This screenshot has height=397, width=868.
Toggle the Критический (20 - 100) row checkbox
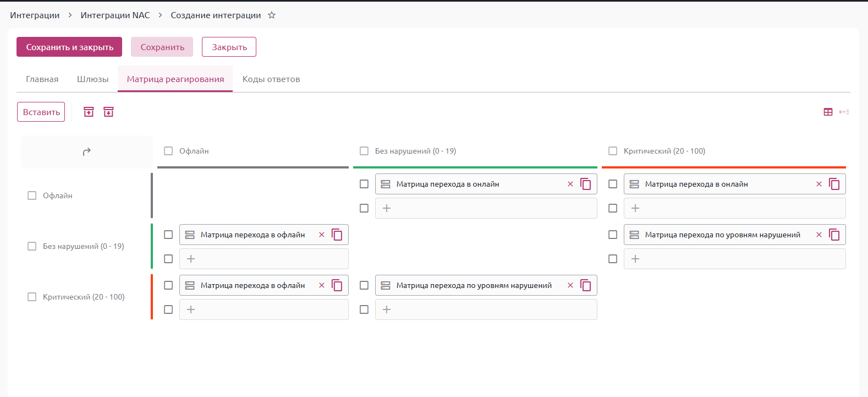click(x=32, y=297)
